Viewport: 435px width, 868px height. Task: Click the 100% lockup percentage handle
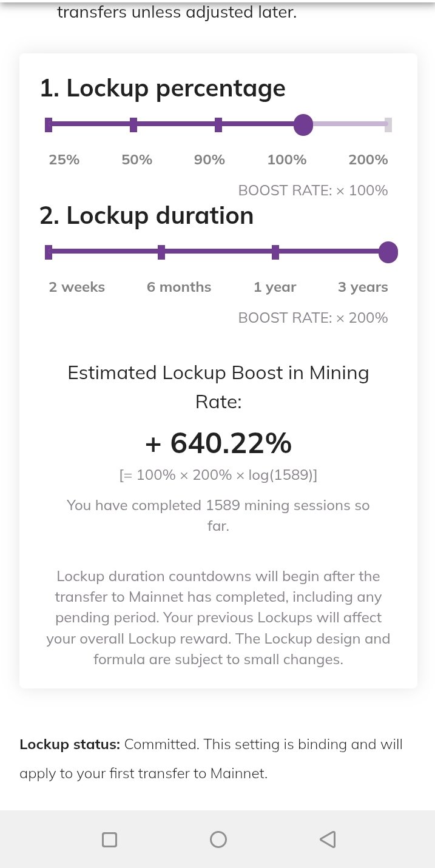coord(303,126)
